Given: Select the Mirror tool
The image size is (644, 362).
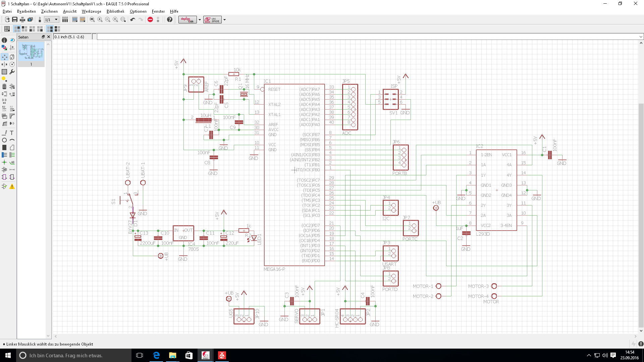Looking at the screenshot, I should click(x=4, y=64).
